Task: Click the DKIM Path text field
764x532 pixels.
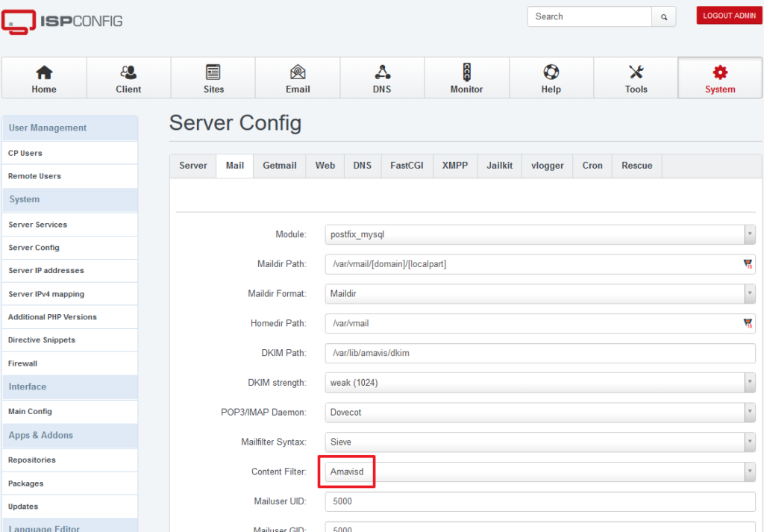Action: pos(540,353)
